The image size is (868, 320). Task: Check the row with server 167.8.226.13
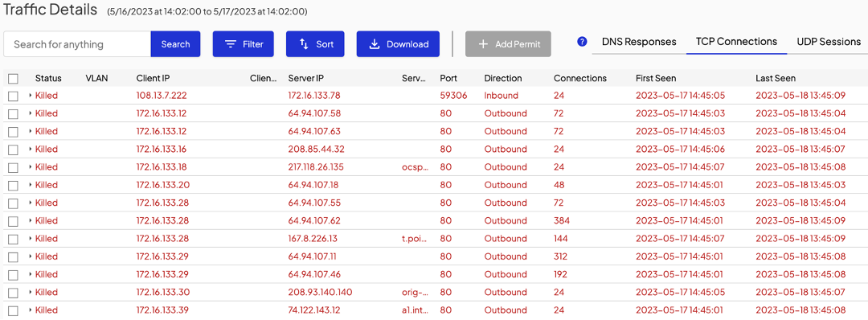pos(14,239)
